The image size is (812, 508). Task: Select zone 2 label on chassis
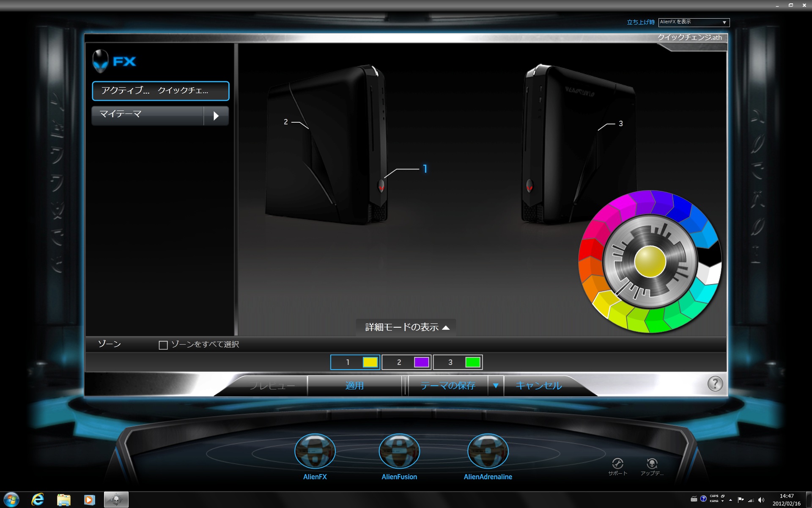coord(286,122)
